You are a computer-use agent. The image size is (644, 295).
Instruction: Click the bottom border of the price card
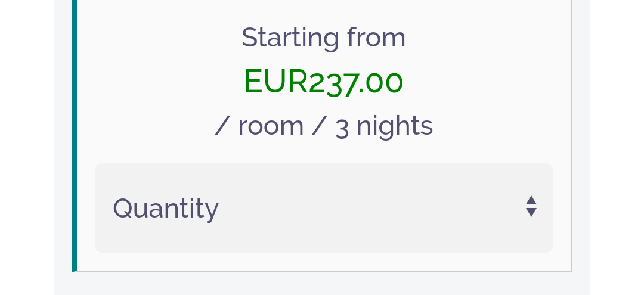(x=323, y=271)
